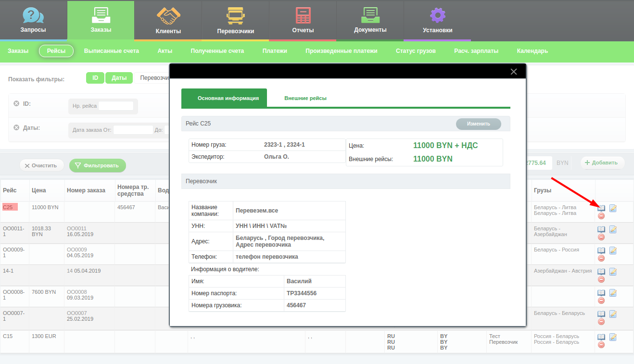Image resolution: width=634 pixels, height=364 pixels.
Task: Open the Перевозчики section
Action: [x=235, y=20]
